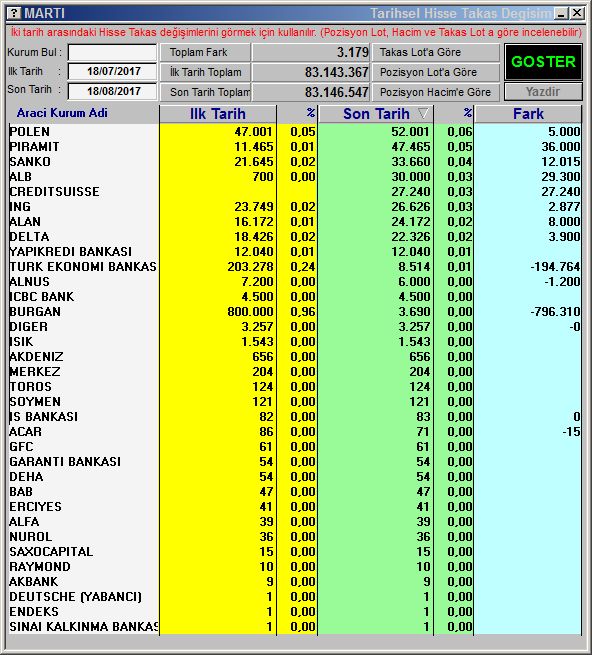Sort by Son Tarih column header

coord(376,114)
